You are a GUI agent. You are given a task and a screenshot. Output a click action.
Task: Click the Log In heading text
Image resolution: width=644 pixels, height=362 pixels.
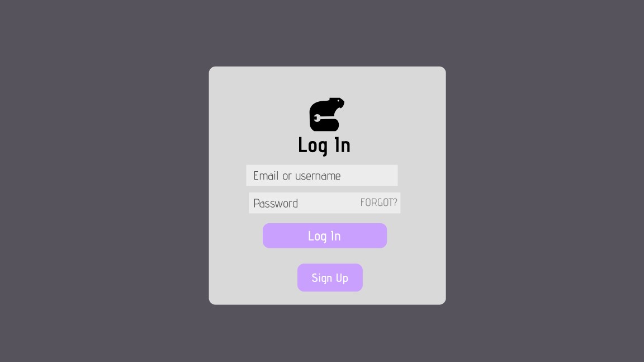(x=324, y=146)
